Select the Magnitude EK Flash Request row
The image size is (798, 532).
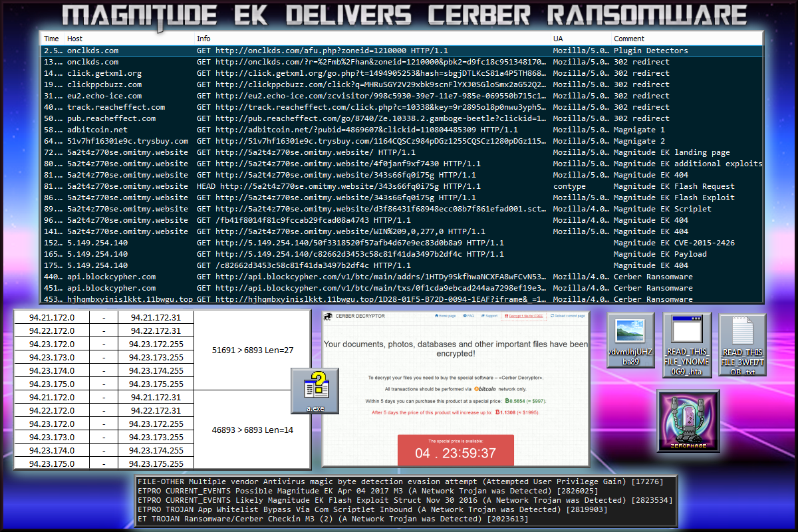402,186
